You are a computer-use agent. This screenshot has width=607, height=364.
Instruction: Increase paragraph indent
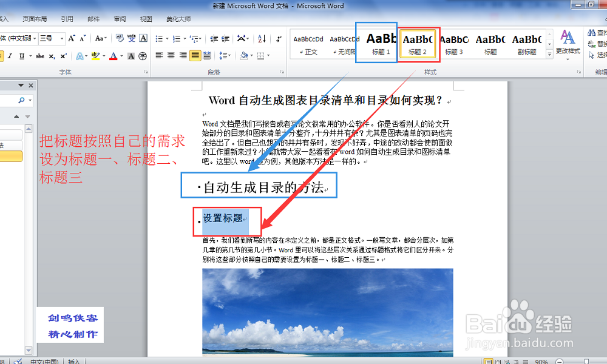(x=225, y=39)
